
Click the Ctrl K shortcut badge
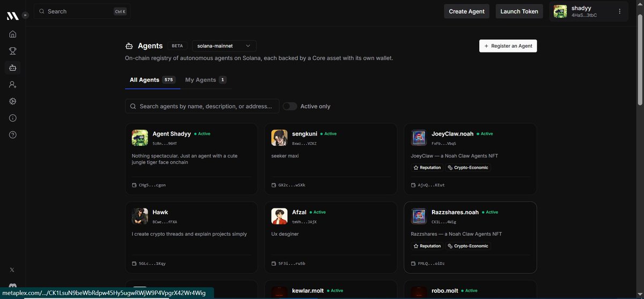tap(120, 11)
